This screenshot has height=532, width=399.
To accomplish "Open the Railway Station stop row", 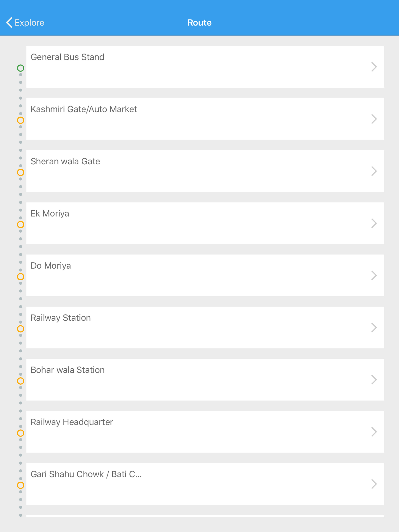I will coord(192,328).
